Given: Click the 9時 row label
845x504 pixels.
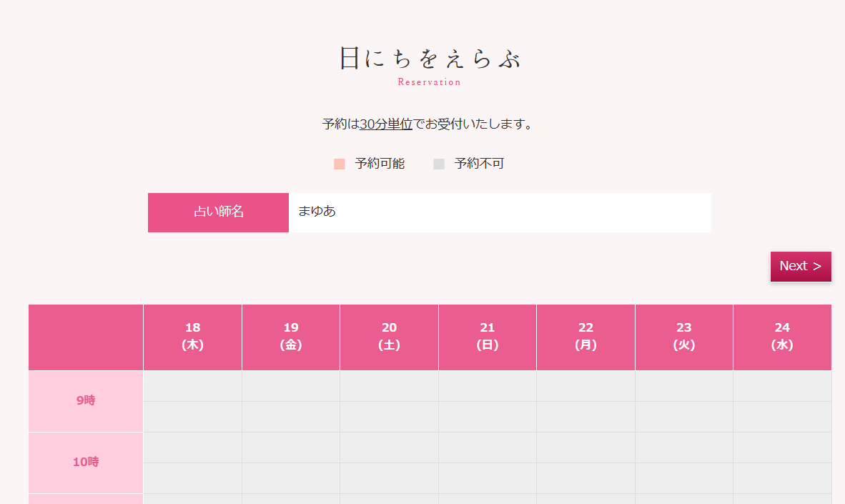Looking at the screenshot, I should pyautogui.click(x=86, y=401).
